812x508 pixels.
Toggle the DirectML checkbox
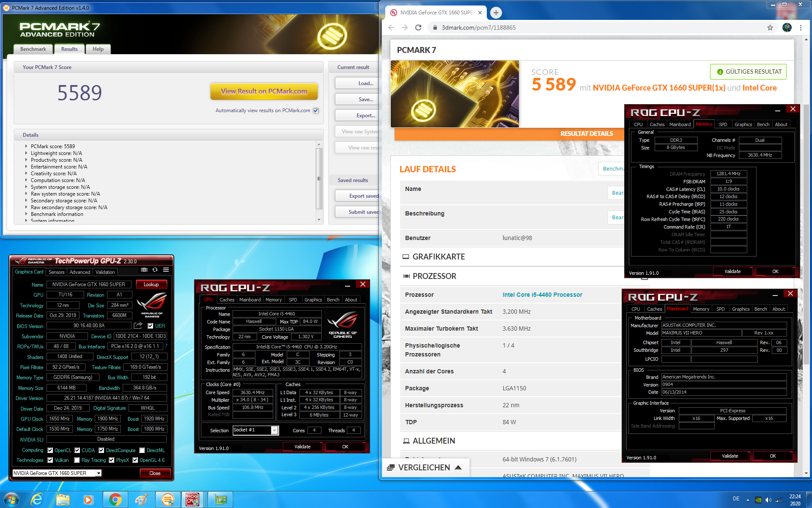tap(142, 450)
